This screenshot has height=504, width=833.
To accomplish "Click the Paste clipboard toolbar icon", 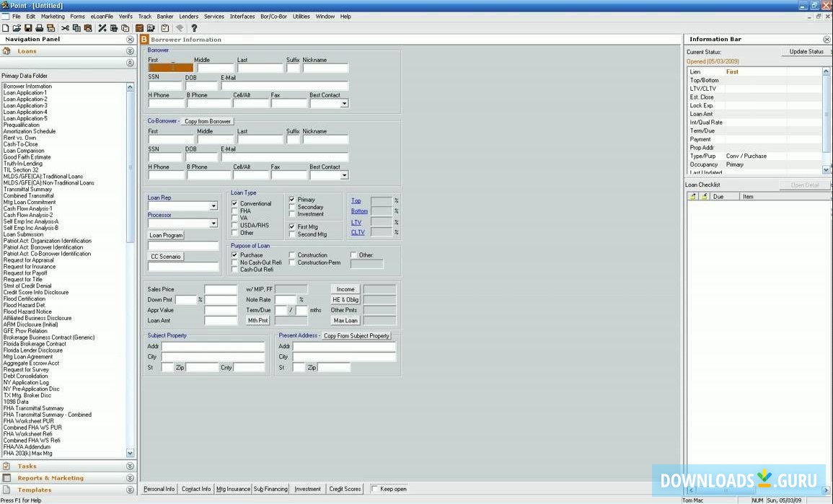I will [88, 28].
